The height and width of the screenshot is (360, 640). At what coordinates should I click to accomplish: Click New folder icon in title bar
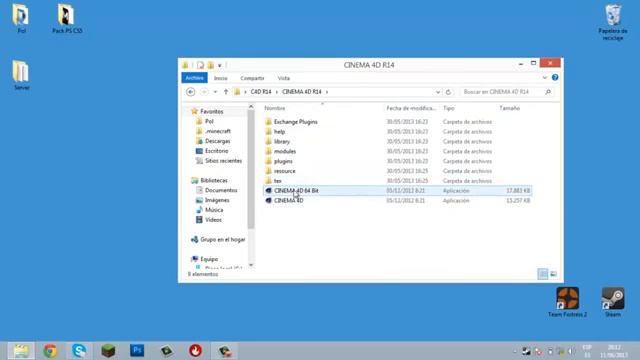coord(211,65)
